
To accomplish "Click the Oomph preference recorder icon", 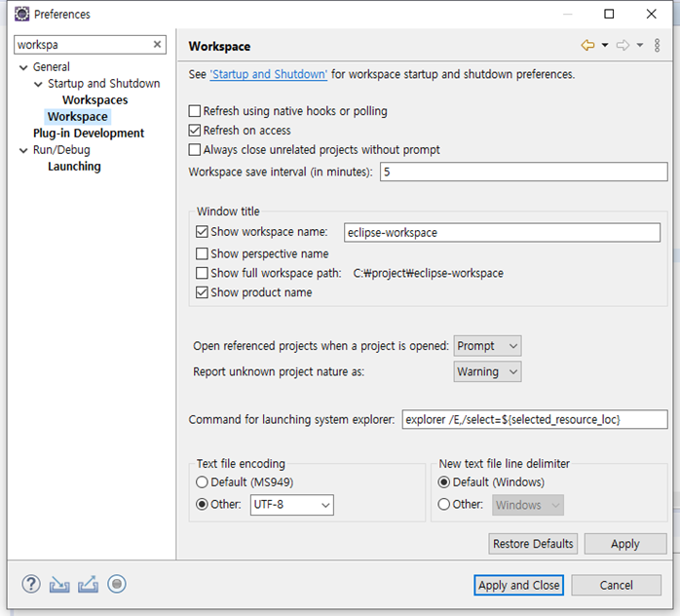I will [117, 584].
